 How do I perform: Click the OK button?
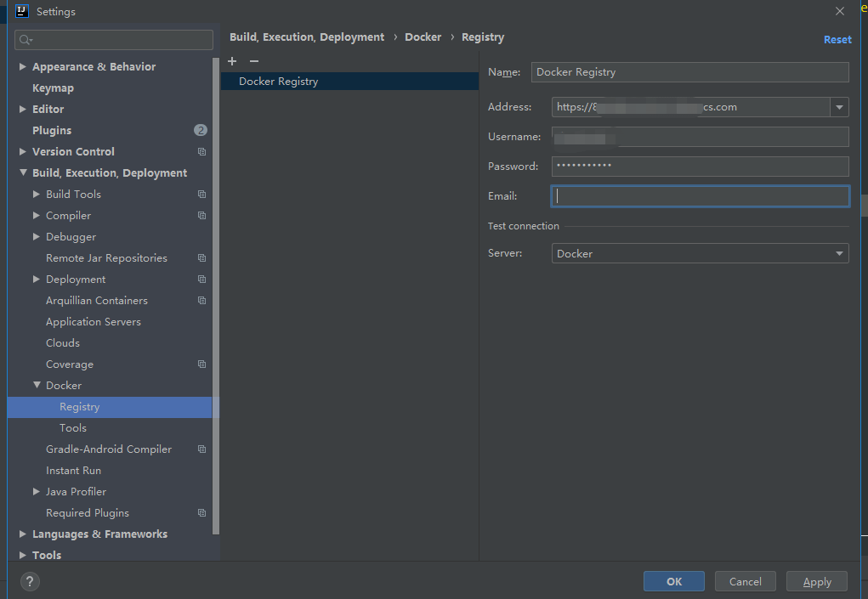[673, 581]
